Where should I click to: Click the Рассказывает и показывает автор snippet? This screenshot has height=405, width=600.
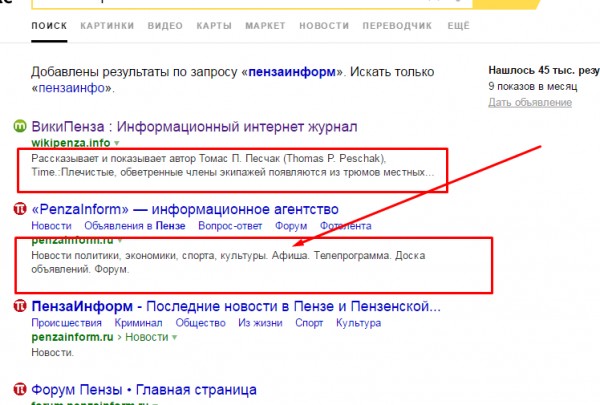pyautogui.click(x=233, y=165)
